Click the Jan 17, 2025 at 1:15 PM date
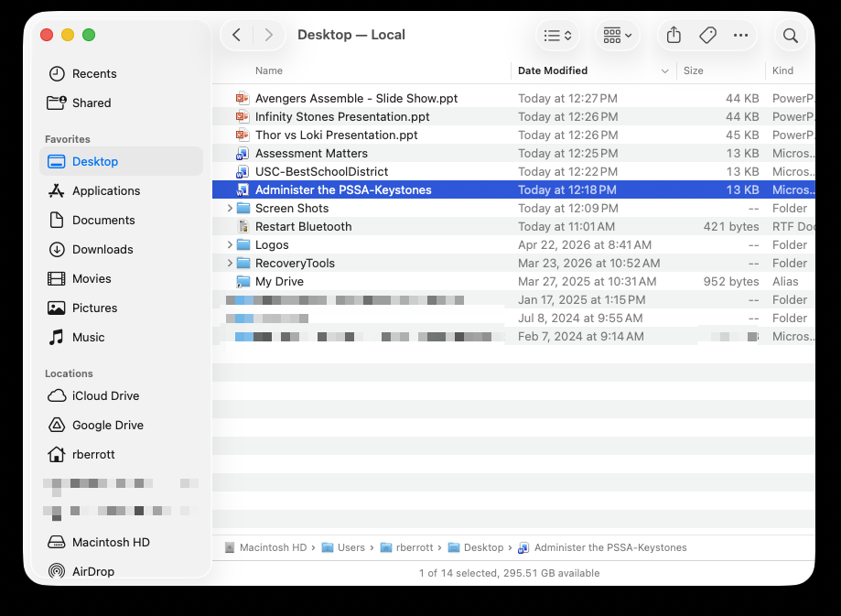The image size is (841, 616). click(x=581, y=299)
